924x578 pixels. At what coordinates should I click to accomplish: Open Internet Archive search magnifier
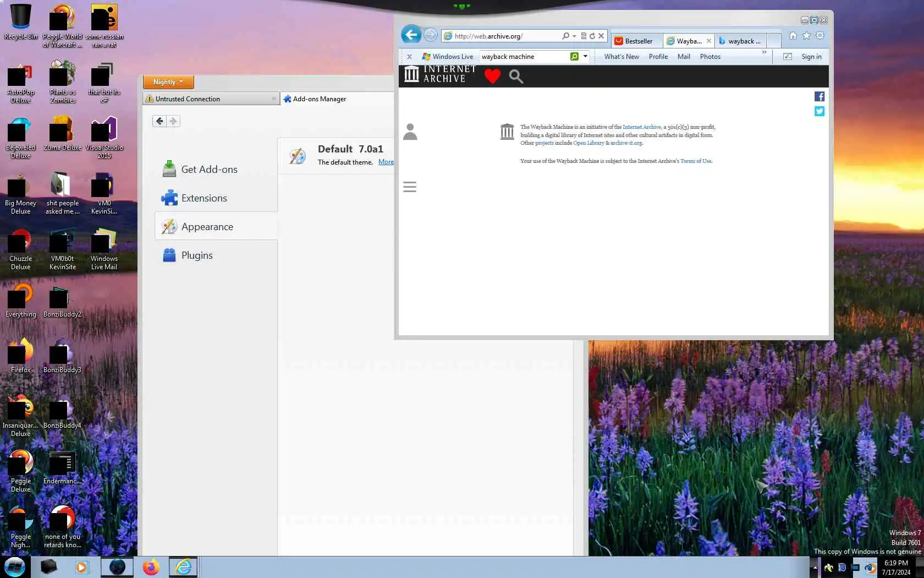click(516, 76)
